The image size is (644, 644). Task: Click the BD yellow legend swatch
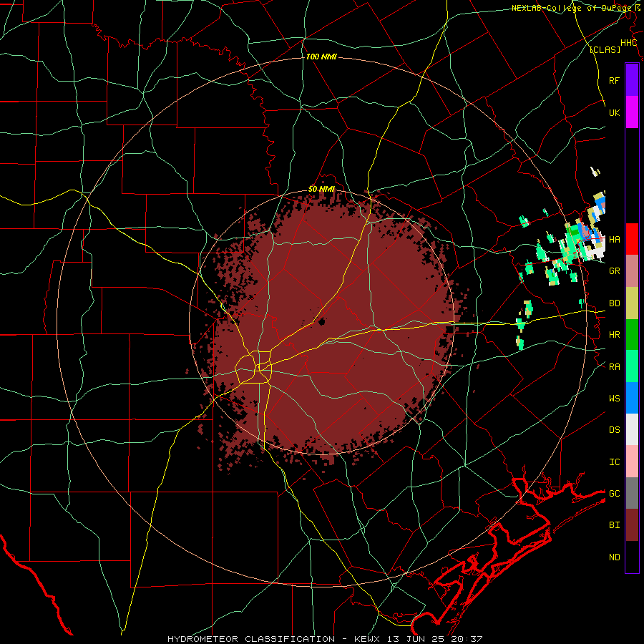[632, 303]
